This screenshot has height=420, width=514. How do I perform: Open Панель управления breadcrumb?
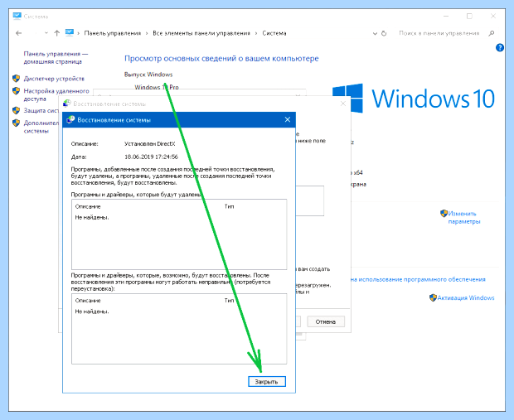tap(113, 33)
